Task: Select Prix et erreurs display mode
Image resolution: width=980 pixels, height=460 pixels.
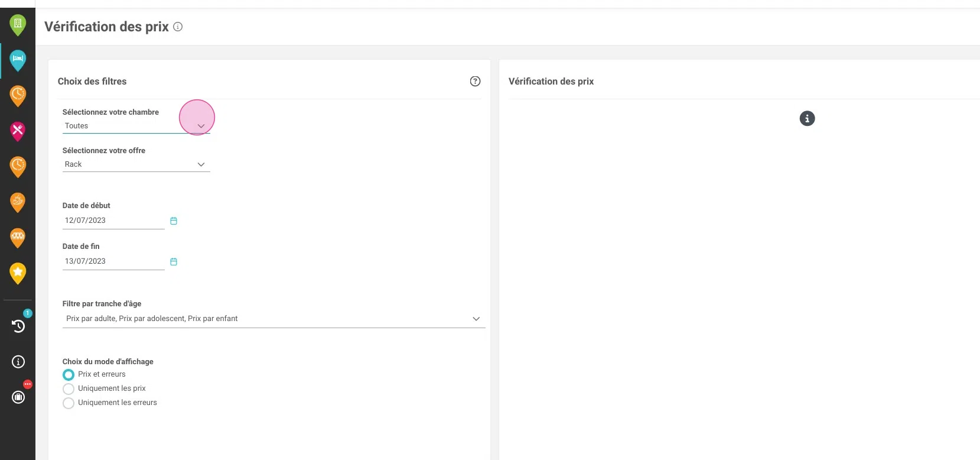Action: tap(69, 374)
